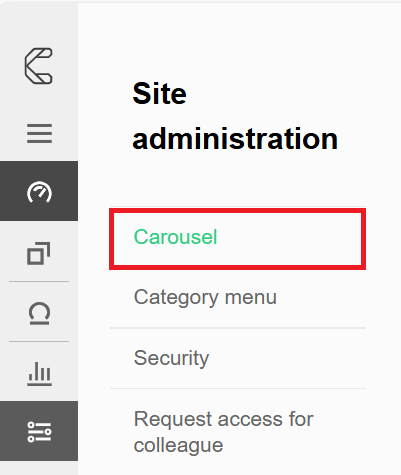Image resolution: width=401 pixels, height=475 pixels.
Task: Click the word Site in heading
Action: tap(159, 94)
